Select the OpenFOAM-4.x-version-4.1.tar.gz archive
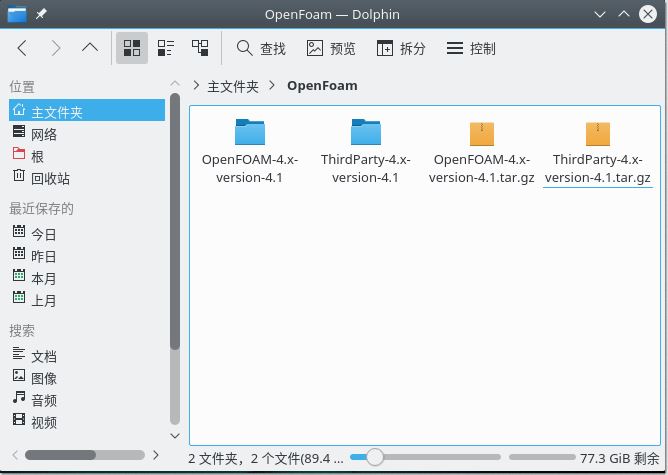This screenshot has width=668, height=475. (481, 150)
